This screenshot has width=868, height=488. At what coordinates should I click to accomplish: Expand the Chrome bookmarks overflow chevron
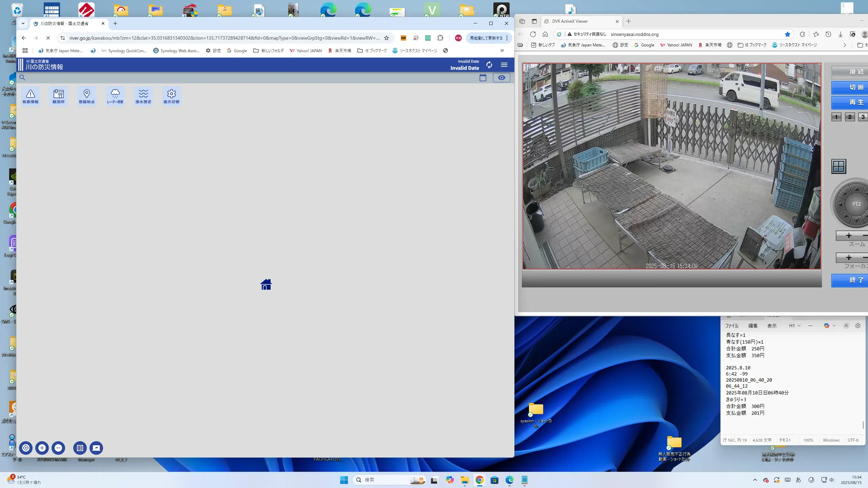[x=502, y=50]
